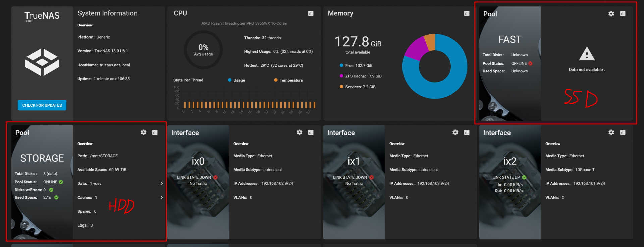Open CPU reports chart icon

(x=311, y=13)
